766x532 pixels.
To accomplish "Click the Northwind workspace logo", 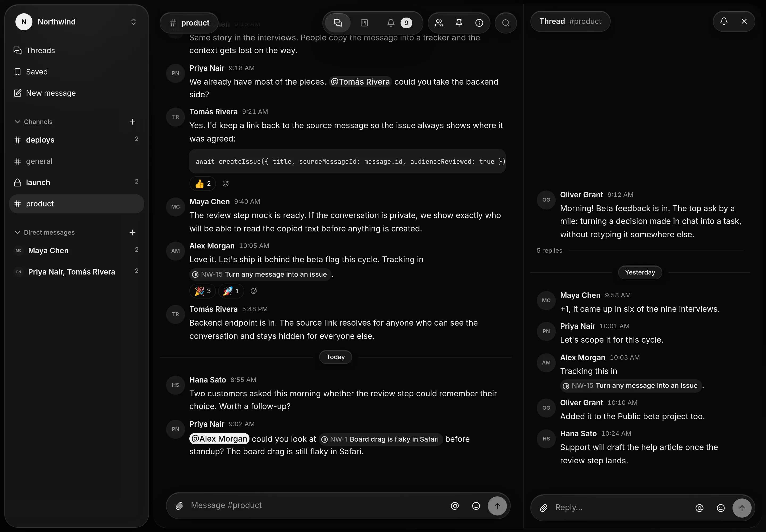I will [x=24, y=22].
